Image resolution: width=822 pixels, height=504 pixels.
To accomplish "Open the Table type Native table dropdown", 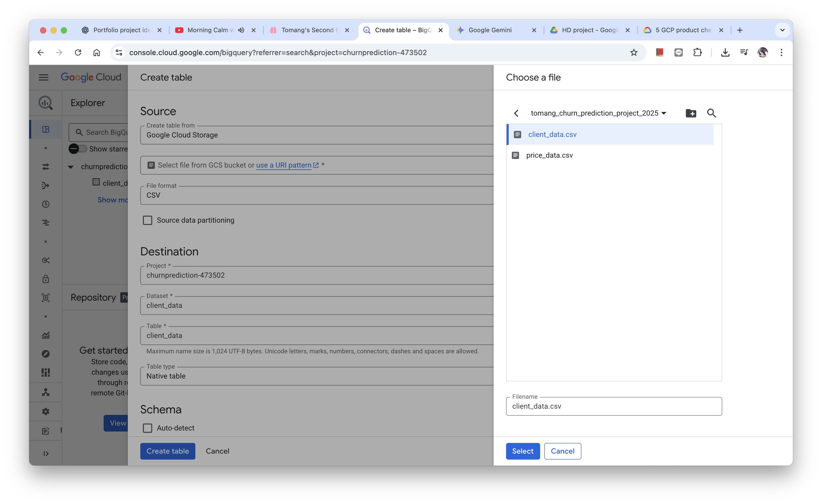I will [317, 376].
